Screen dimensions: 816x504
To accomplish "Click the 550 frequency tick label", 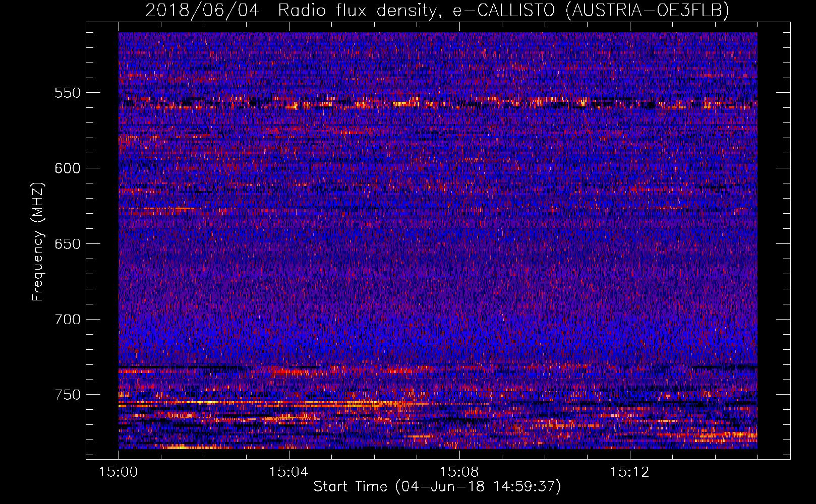I will click(x=67, y=93).
